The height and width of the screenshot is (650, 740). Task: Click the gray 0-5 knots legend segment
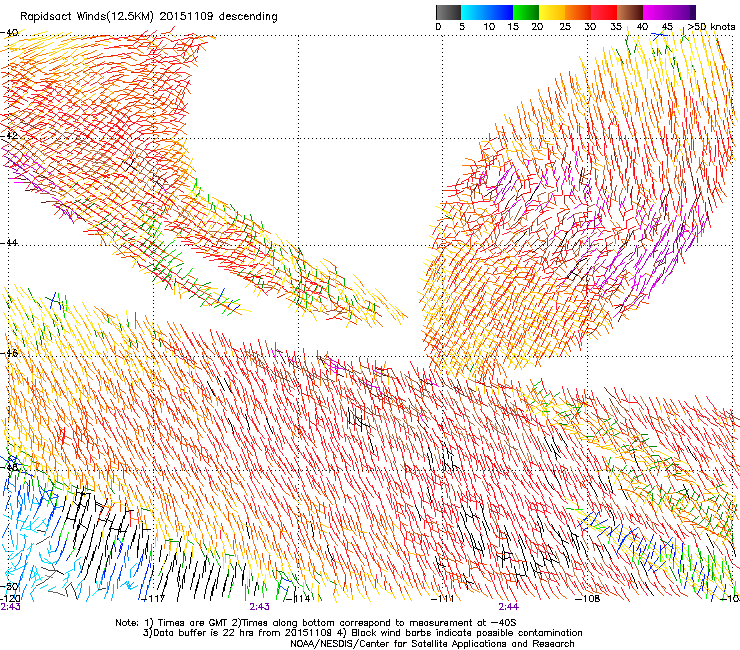click(x=448, y=12)
